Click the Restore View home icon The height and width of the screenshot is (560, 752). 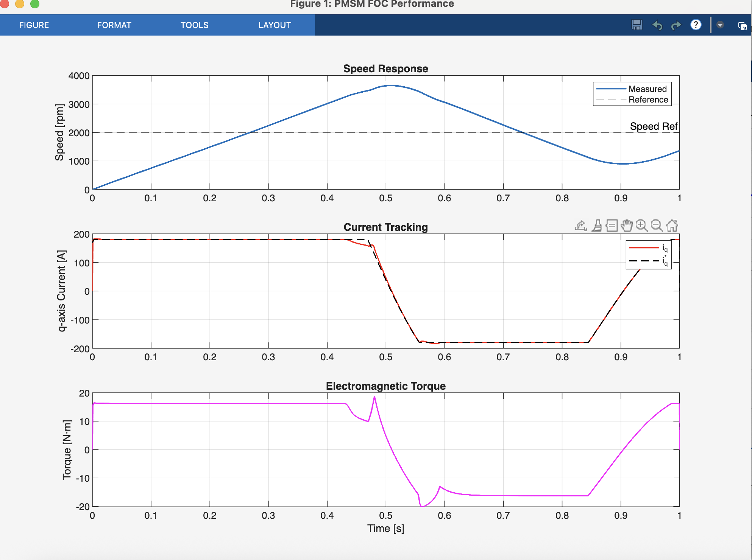[x=672, y=225]
